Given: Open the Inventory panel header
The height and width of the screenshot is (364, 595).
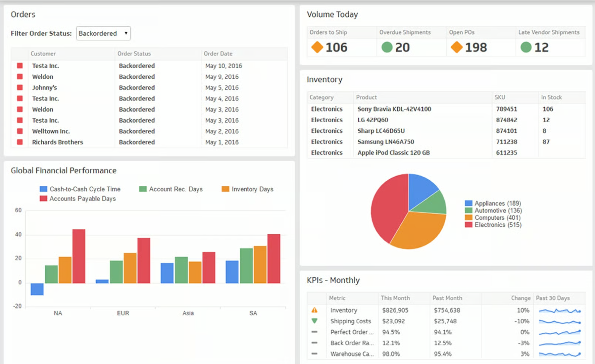Looking at the screenshot, I should pos(325,79).
